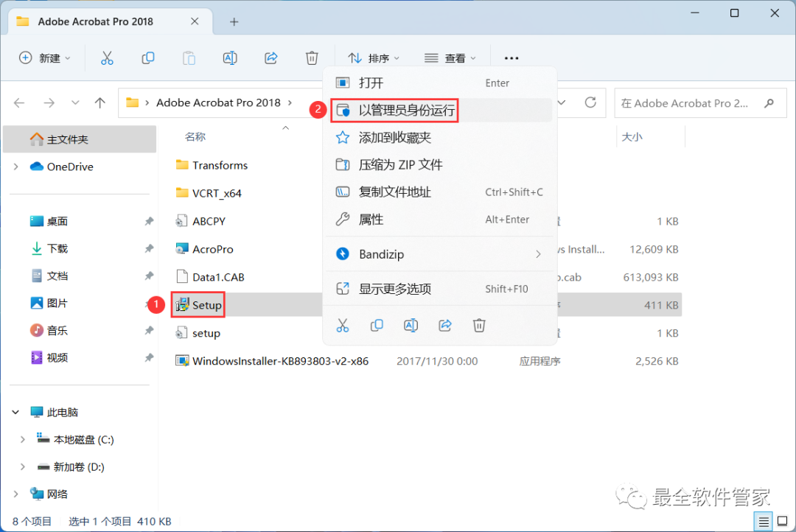
Task: Choose Copy file path (复制文件地址)
Action: point(439,192)
